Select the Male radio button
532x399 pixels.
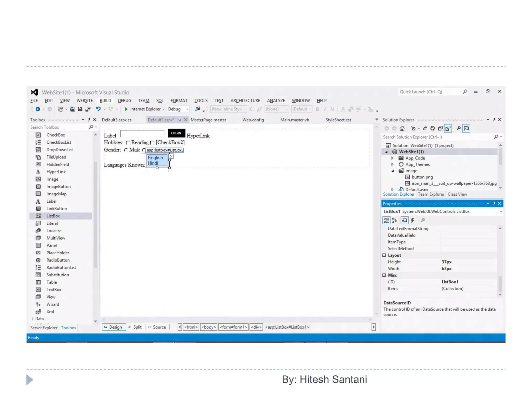pyautogui.click(x=126, y=150)
